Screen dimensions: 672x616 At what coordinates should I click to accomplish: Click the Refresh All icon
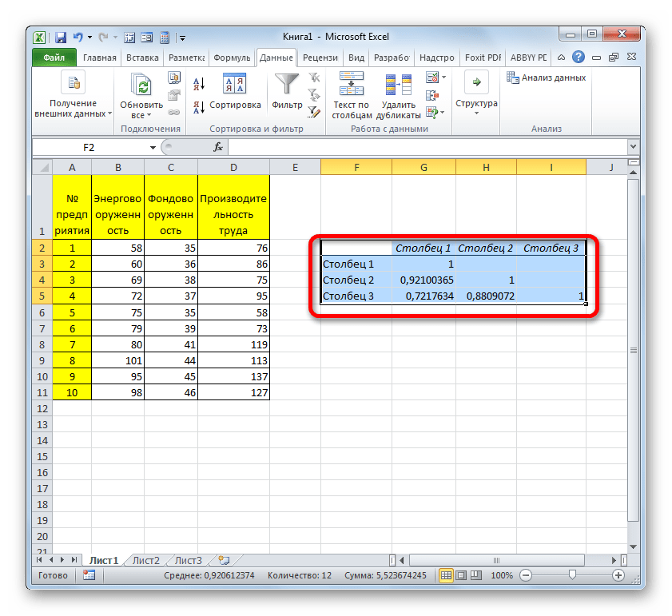click(141, 84)
